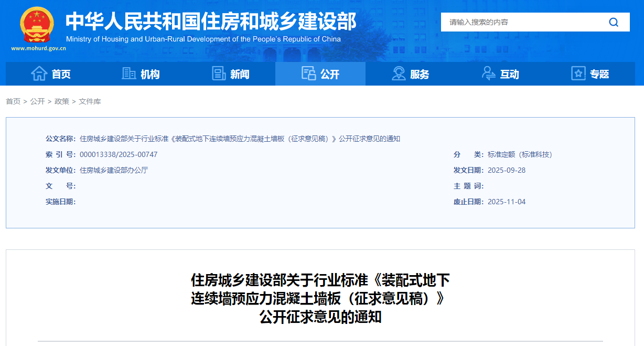Click the interaction icon next to 互动
644x346 pixels.
click(488, 74)
